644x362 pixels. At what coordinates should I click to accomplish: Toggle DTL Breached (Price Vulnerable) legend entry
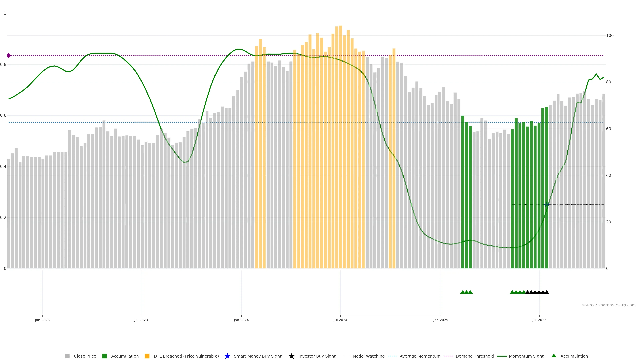point(186,356)
